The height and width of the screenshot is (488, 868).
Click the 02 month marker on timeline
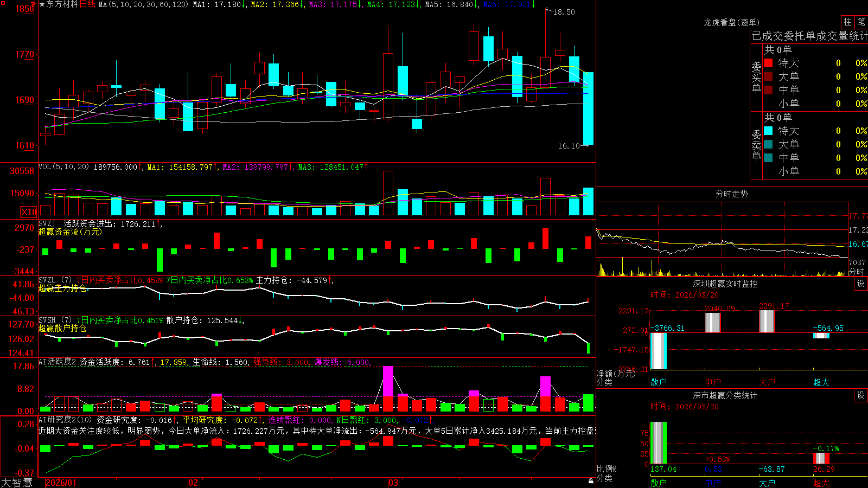[193, 483]
